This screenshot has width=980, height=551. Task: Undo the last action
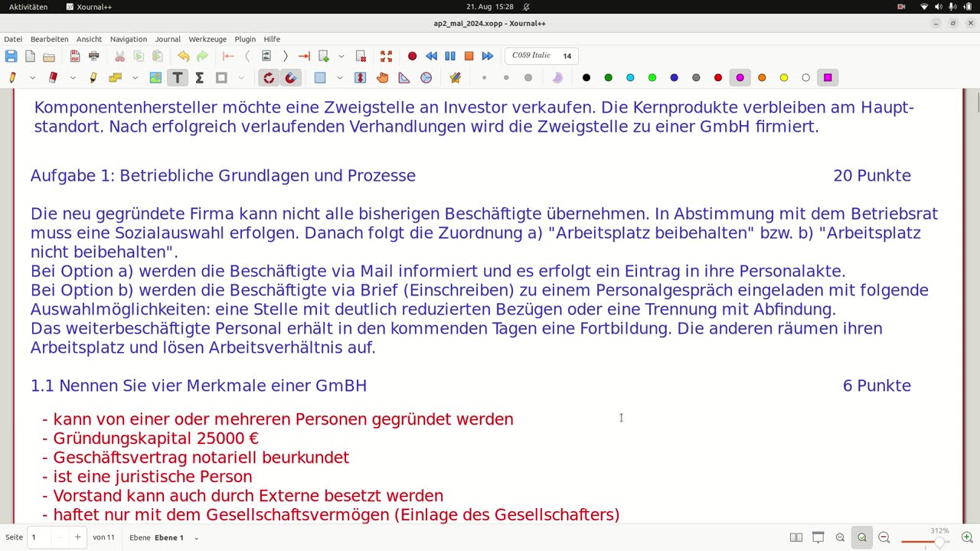point(184,56)
